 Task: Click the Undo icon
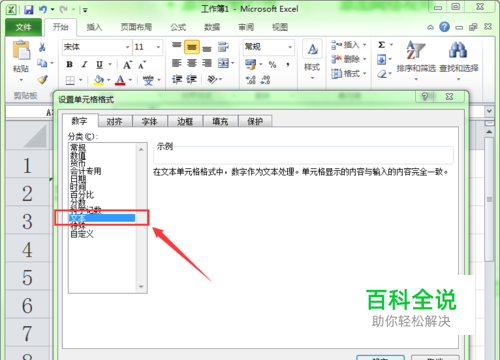coord(43,9)
